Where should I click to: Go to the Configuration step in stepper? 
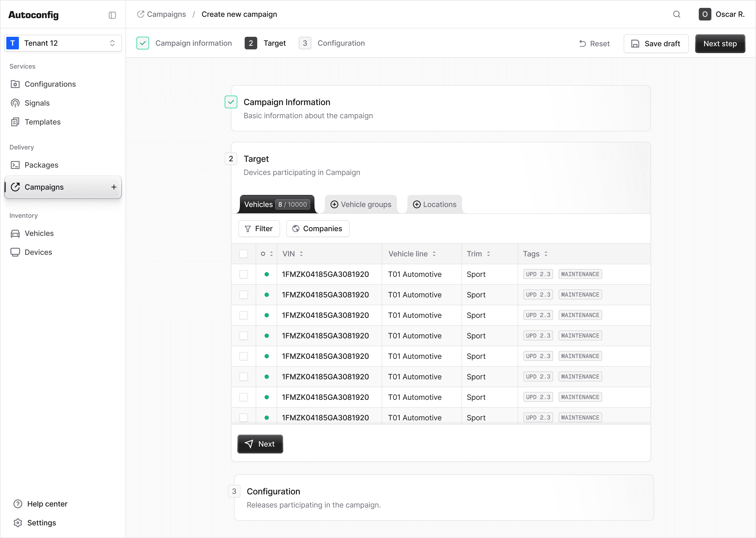(x=332, y=43)
